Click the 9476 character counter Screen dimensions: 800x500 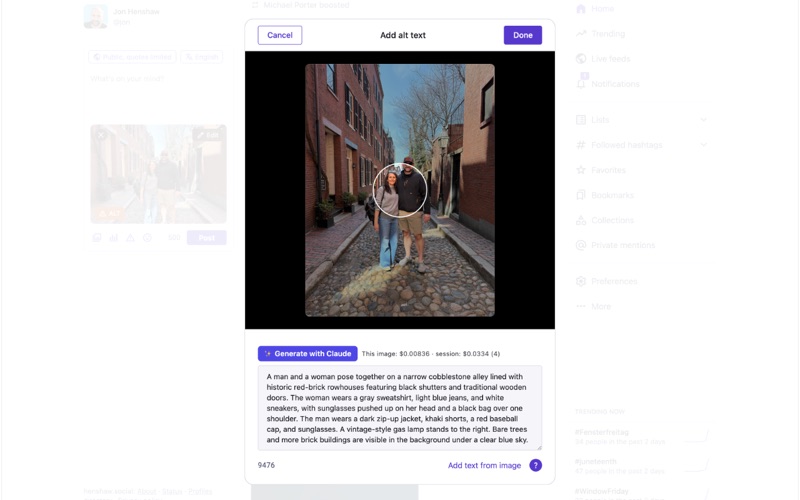click(266, 465)
